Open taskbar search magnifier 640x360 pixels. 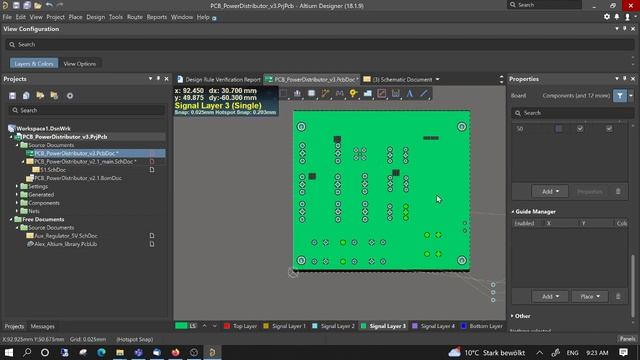point(27,352)
